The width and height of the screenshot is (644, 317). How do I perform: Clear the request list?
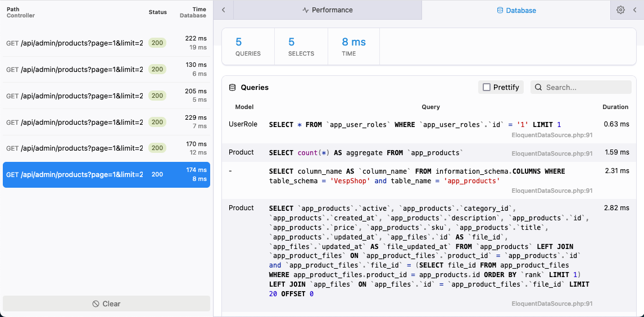click(x=106, y=304)
